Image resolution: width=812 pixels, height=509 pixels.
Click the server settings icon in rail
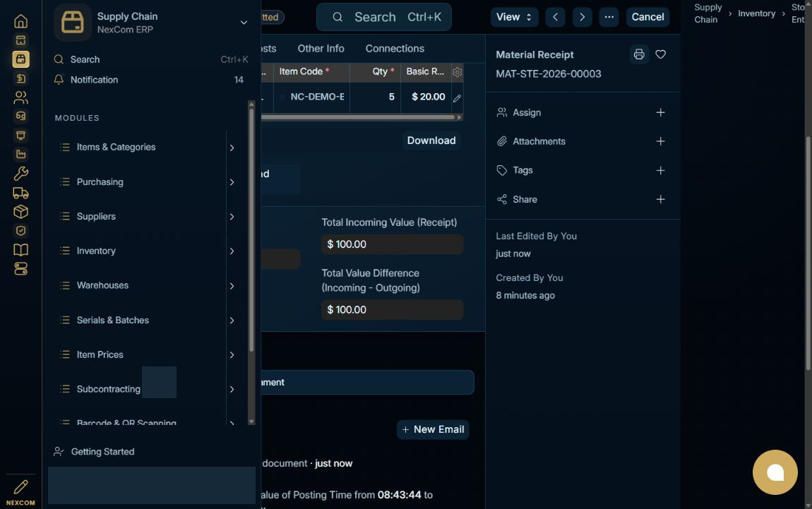(x=20, y=269)
